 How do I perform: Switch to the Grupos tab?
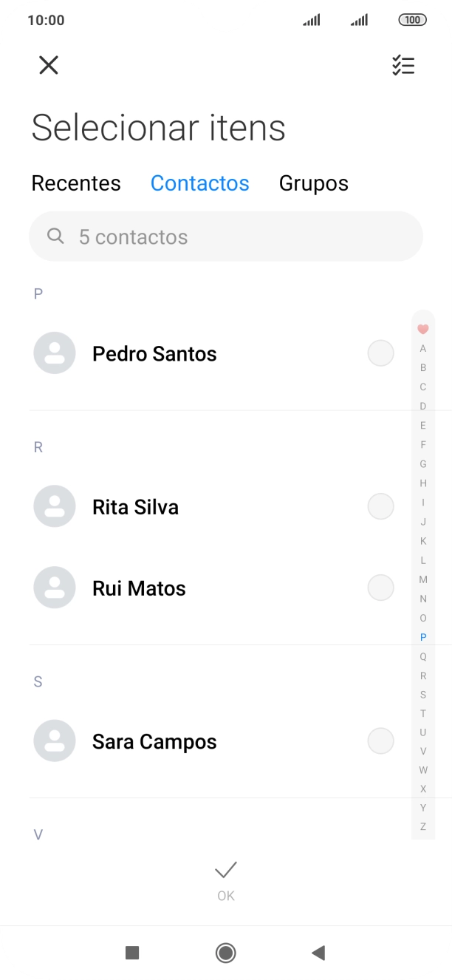(x=313, y=183)
